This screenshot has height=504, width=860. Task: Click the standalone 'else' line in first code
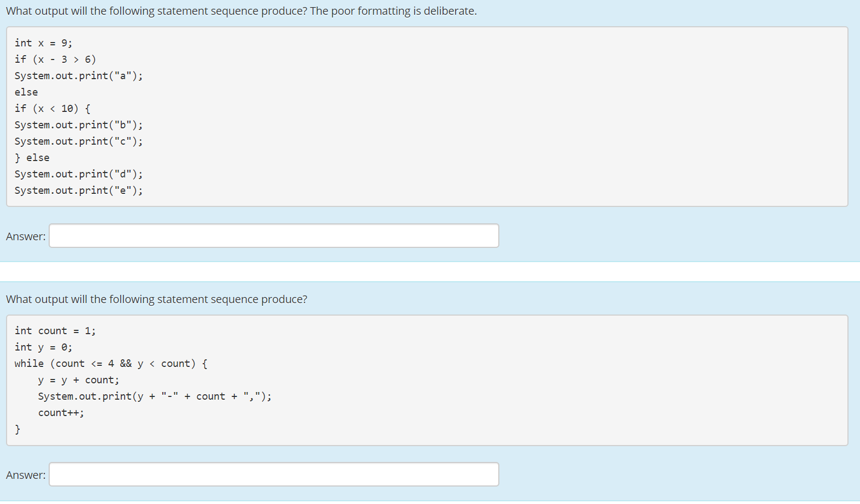(x=26, y=92)
